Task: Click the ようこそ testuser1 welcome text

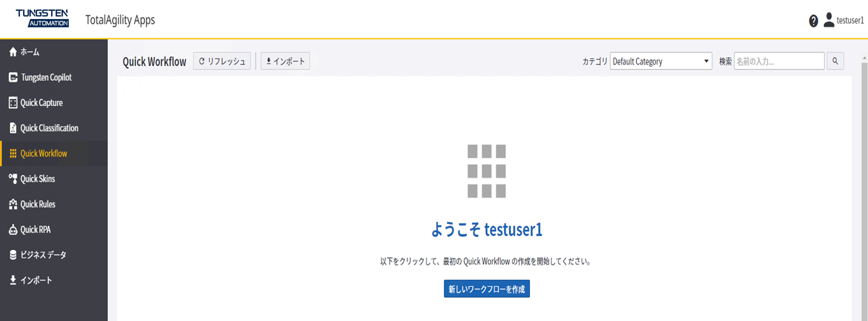Action: (x=487, y=230)
